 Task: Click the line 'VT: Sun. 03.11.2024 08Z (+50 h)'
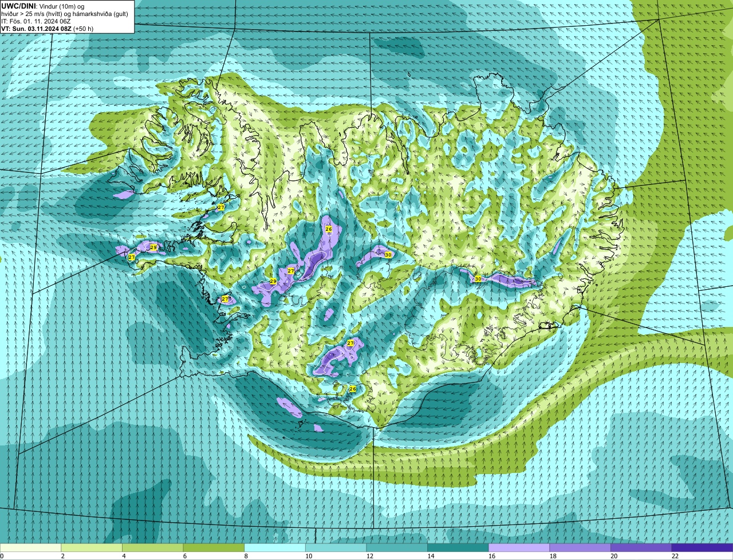48,29
